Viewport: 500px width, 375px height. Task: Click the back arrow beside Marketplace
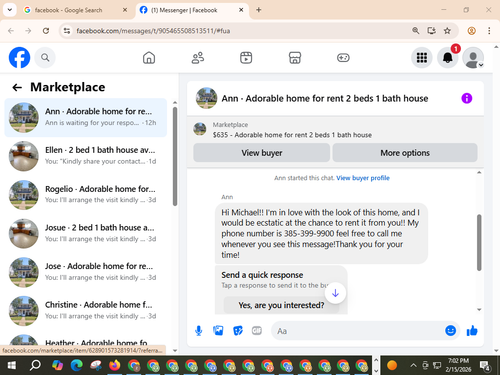click(x=17, y=87)
